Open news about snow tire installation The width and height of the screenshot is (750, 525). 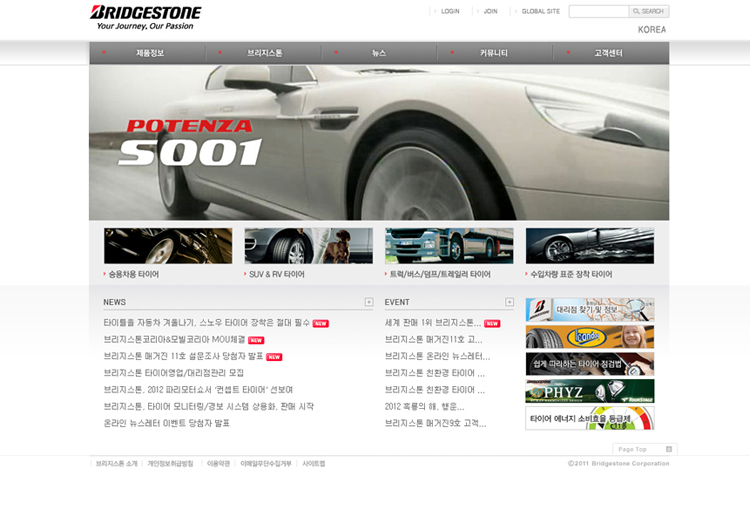tap(207, 323)
